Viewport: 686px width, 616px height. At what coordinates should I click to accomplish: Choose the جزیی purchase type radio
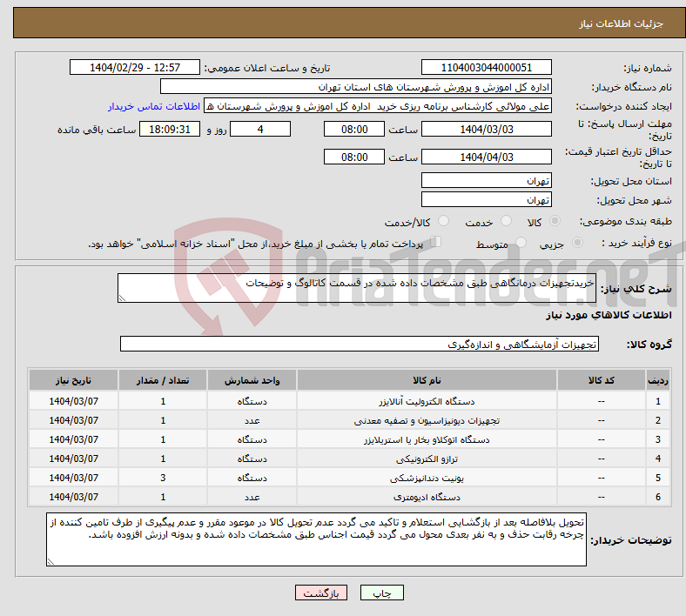click(x=577, y=242)
